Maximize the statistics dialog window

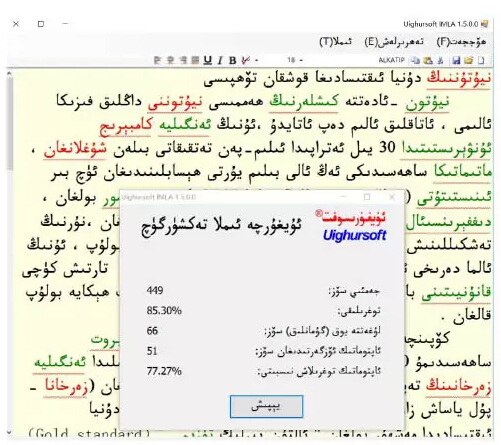(367, 197)
